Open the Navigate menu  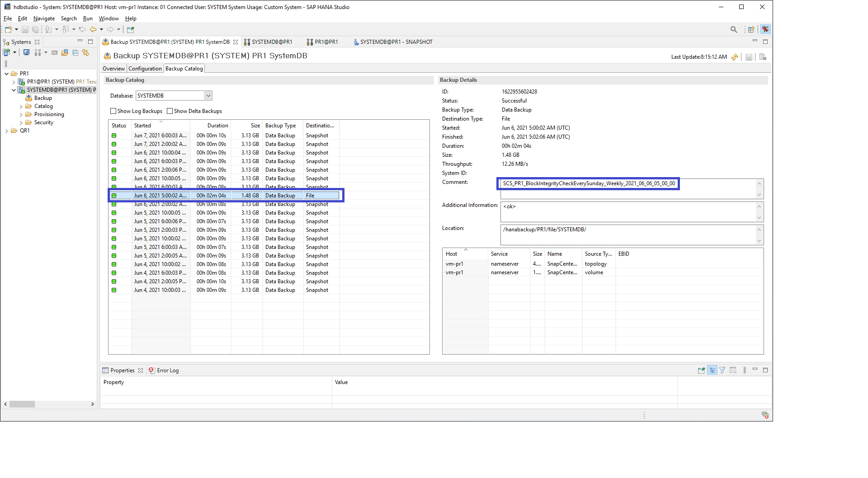[x=44, y=19]
